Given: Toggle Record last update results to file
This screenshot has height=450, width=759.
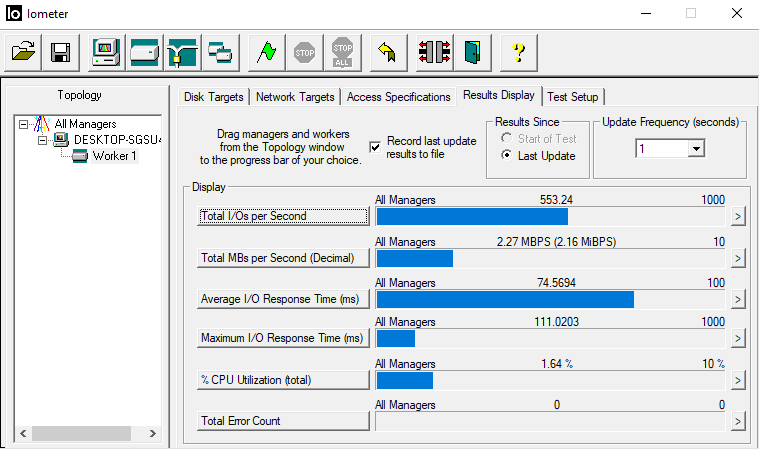Looking at the screenshot, I should [375, 146].
